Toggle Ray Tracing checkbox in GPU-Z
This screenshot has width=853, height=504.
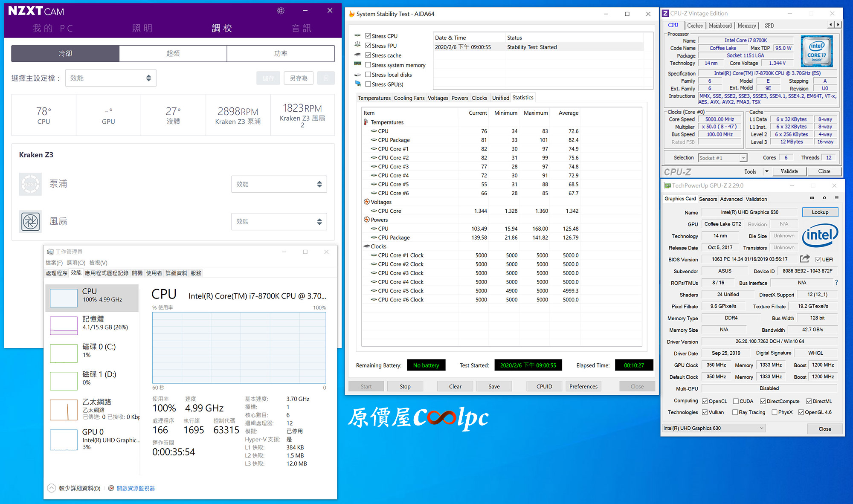point(735,412)
